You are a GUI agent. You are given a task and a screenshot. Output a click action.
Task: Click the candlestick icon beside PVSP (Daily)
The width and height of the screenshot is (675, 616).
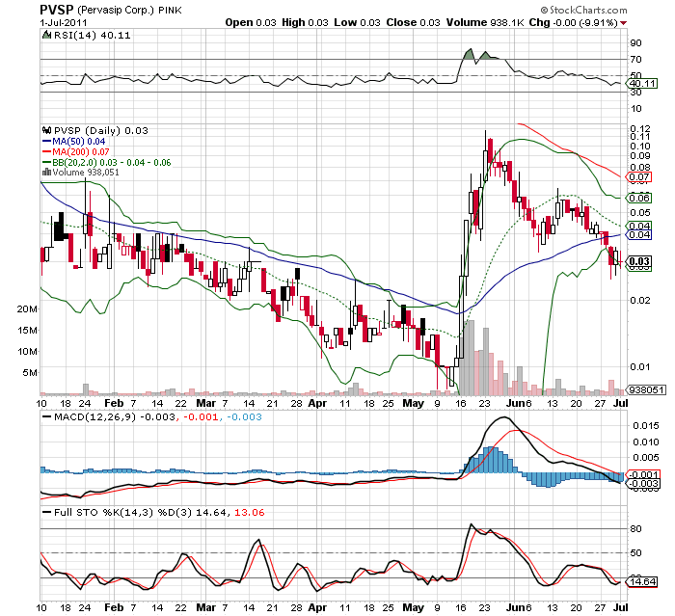(46, 130)
